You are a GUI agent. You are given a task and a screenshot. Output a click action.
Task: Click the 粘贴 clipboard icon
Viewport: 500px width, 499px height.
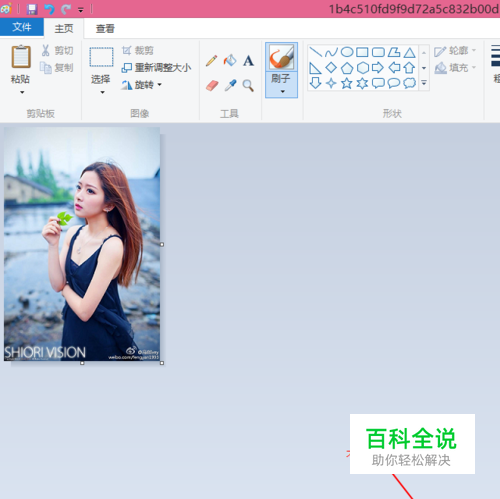click(x=21, y=57)
